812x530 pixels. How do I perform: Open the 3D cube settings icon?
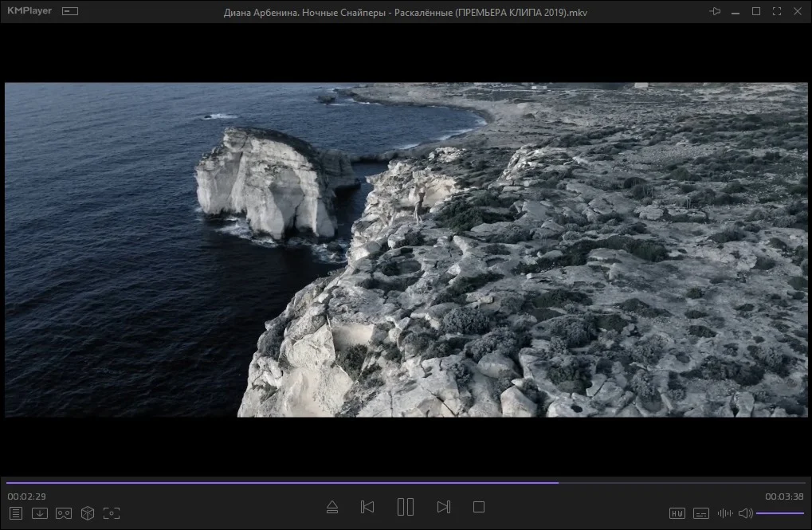[x=88, y=513]
